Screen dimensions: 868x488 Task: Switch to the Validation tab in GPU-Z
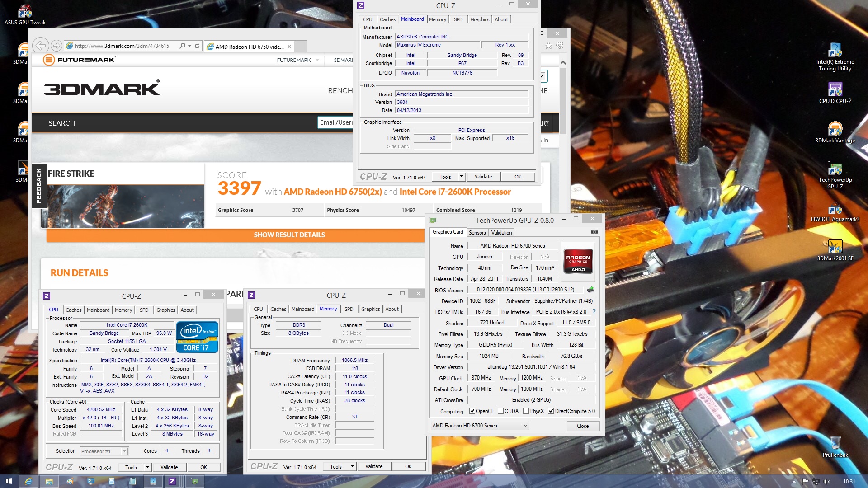coord(501,233)
